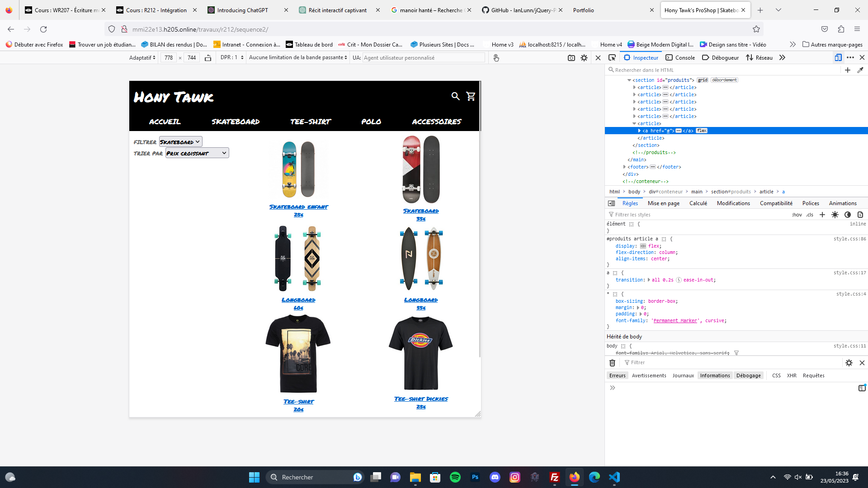Click the site search magnifier icon
Image resolution: width=868 pixels, height=488 pixels.
point(455,96)
